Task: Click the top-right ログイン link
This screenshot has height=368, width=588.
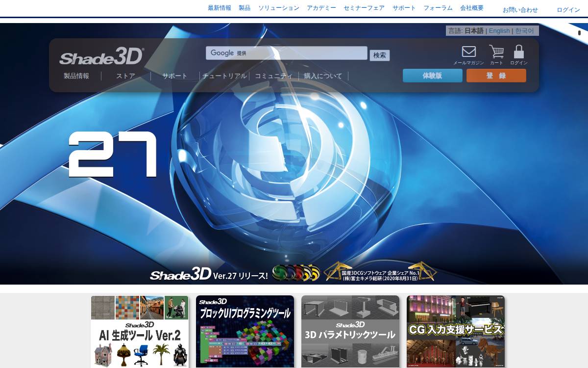Action: [568, 10]
